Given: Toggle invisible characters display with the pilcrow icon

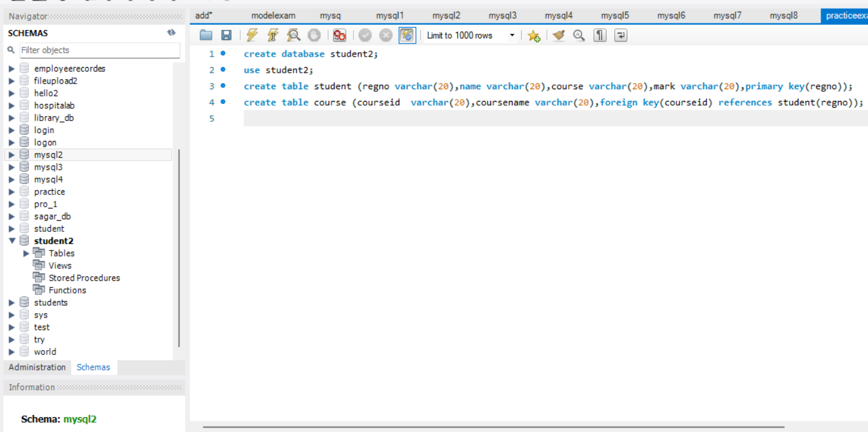Looking at the screenshot, I should 599,35.
